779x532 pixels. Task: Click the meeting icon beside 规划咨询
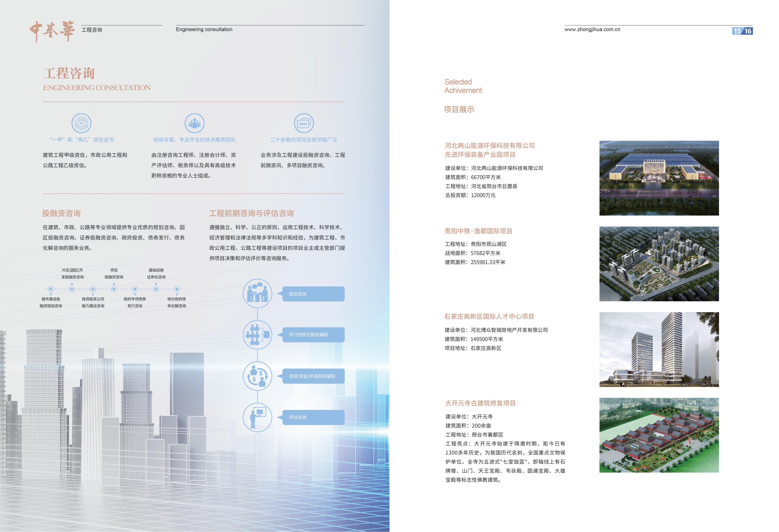[257, 293]
